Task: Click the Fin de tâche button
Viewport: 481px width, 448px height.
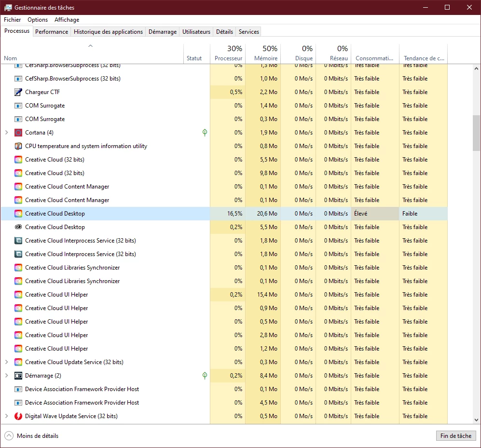Action: coord(456,436)
